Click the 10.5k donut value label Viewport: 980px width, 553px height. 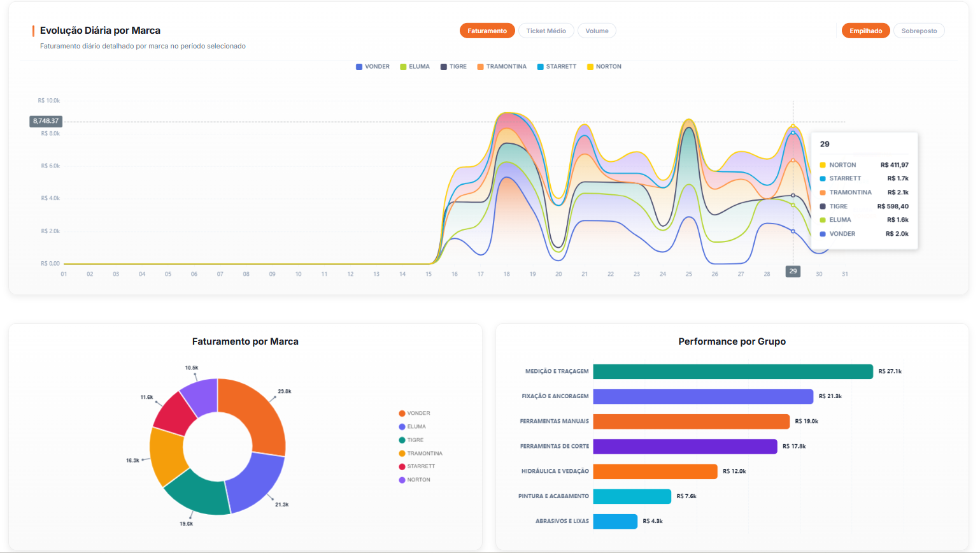(x=192, y=368)
